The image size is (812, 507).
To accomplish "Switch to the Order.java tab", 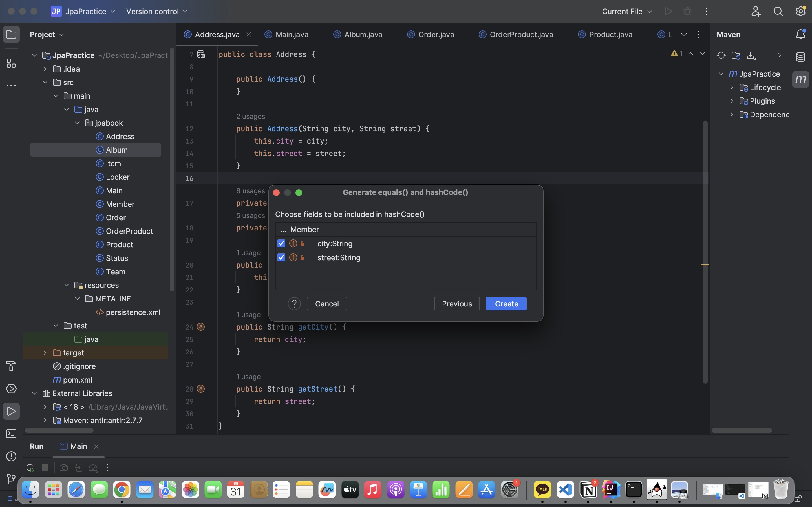I will tap(436, 35).
